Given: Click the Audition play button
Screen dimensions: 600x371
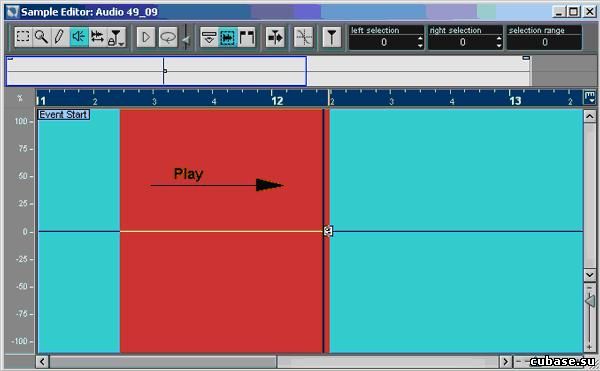Looking at the screenshot, I should tap(146, 37).
